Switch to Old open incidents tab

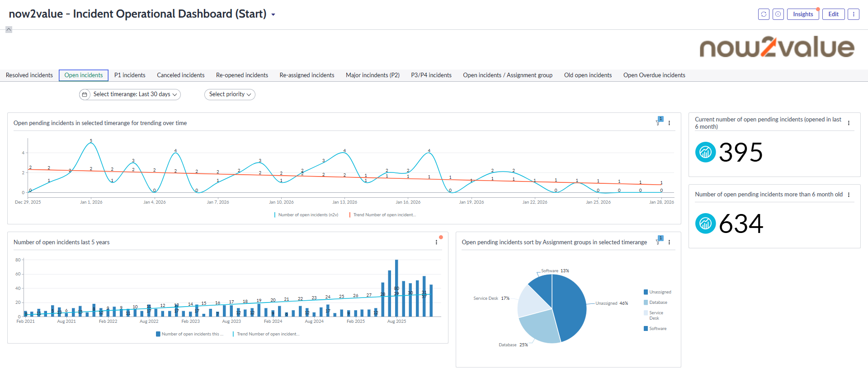(588, 75)
